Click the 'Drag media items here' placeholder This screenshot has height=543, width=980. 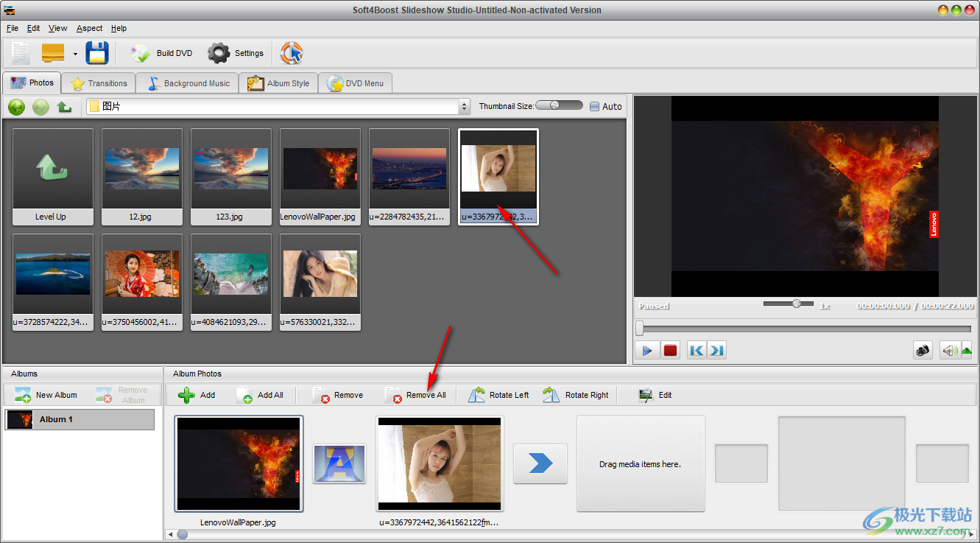point(641,464)
